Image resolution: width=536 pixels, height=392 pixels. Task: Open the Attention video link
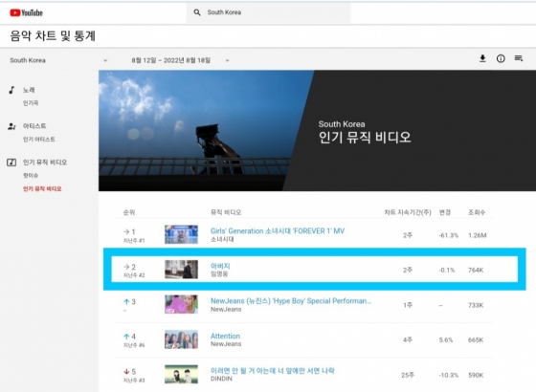(225, 336)
